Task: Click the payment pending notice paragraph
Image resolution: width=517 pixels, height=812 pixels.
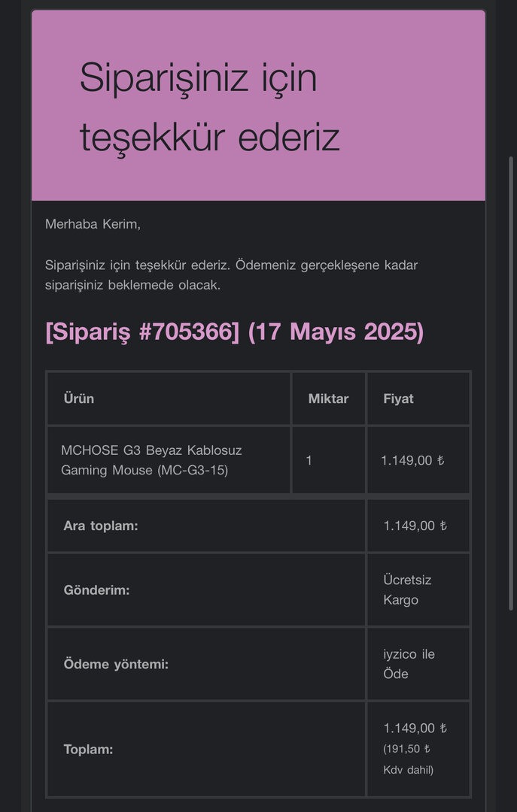Action: [x=231, y=275]
